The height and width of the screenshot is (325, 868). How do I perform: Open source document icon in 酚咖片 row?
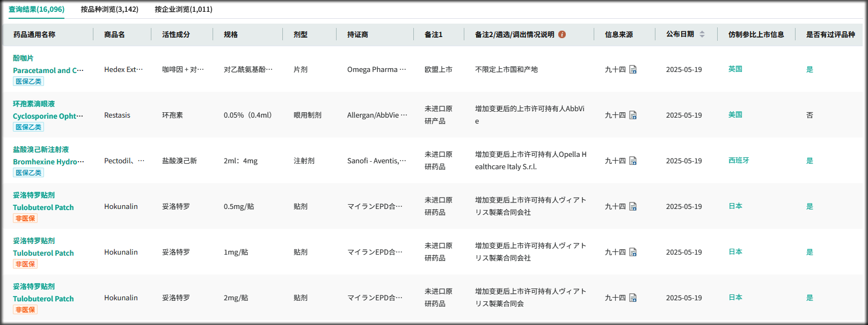tap(633, 70)
